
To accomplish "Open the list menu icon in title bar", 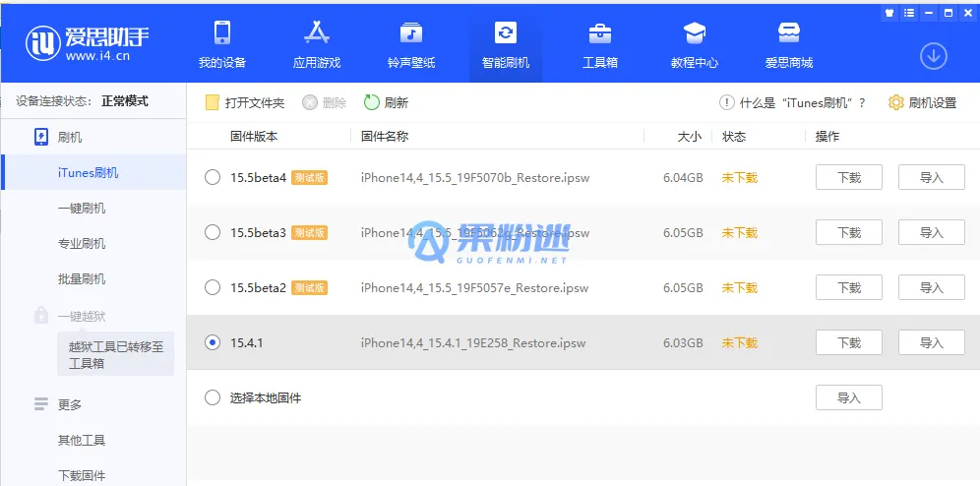I will (909, 13).
